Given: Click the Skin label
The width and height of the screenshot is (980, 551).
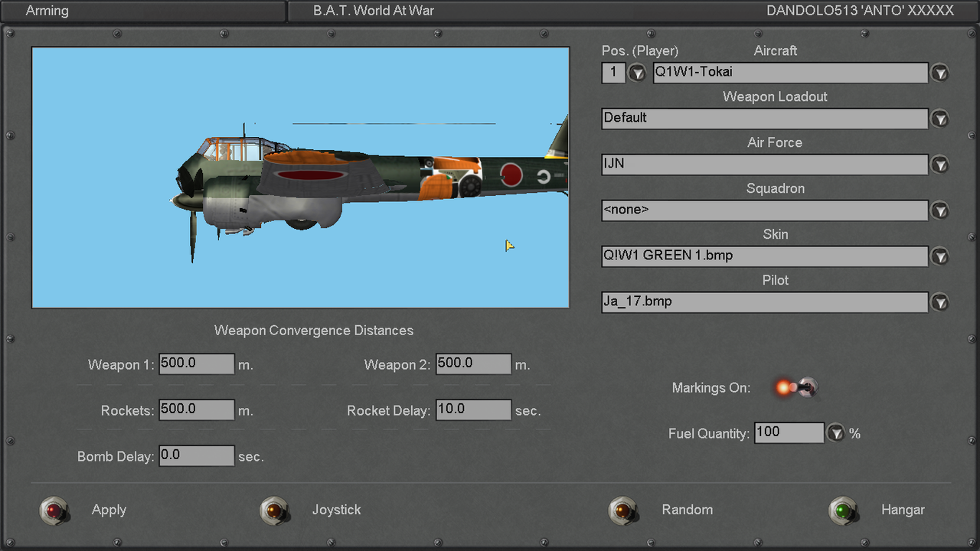Looking at the screenshot, I should [x=776, y=234].
